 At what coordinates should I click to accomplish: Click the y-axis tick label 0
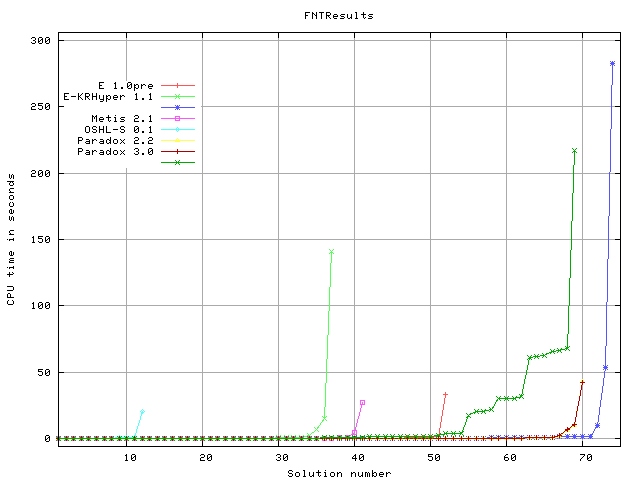47,439
